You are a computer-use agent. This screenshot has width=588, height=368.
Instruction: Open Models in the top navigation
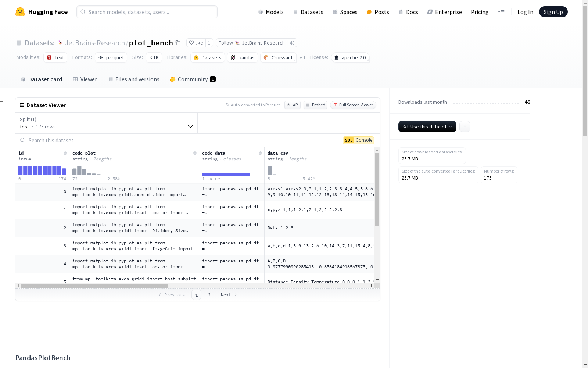[271, 12]
